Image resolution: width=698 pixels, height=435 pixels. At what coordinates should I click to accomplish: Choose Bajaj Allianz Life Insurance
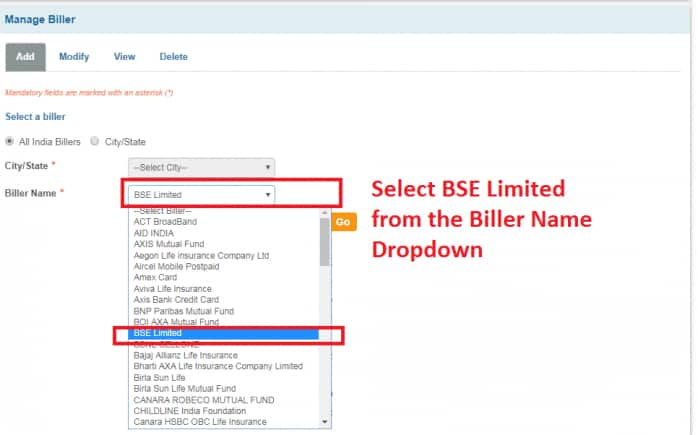tap(186, 355)
